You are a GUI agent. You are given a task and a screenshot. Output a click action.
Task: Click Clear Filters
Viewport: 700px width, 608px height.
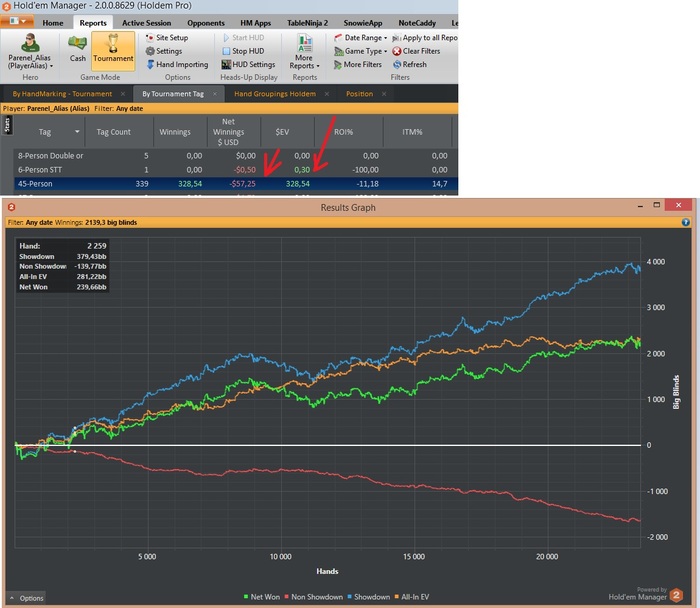pyautogui.click(x=416, y=51)
